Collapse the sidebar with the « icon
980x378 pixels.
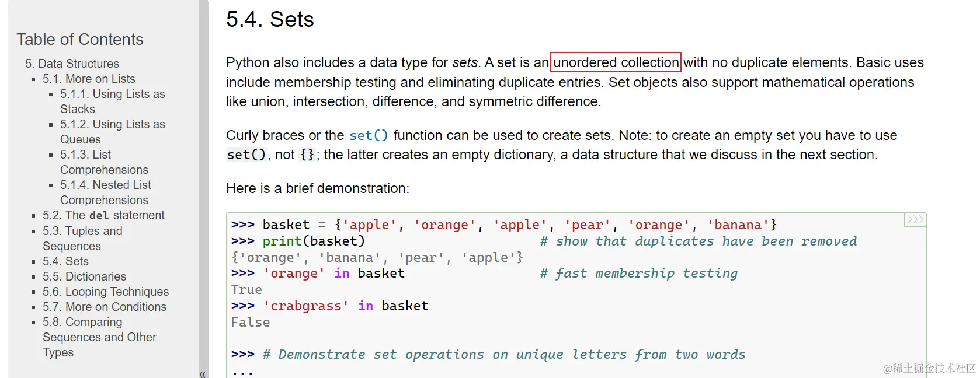(x=203, y=374)
